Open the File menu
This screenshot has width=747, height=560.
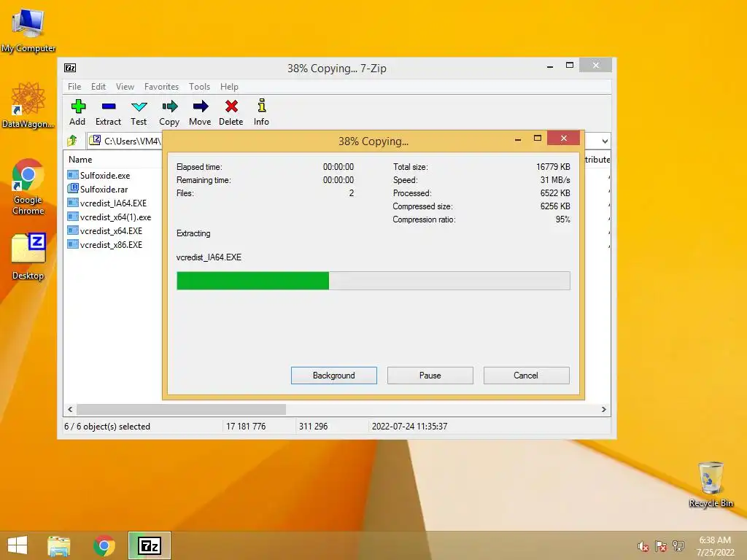[74, 87]
